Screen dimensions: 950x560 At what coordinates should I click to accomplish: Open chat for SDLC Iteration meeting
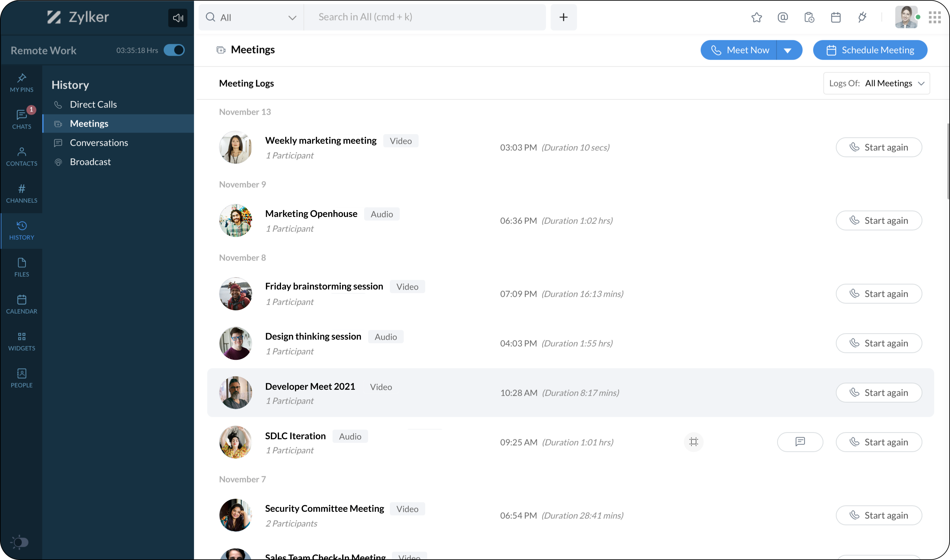[800, 442]
